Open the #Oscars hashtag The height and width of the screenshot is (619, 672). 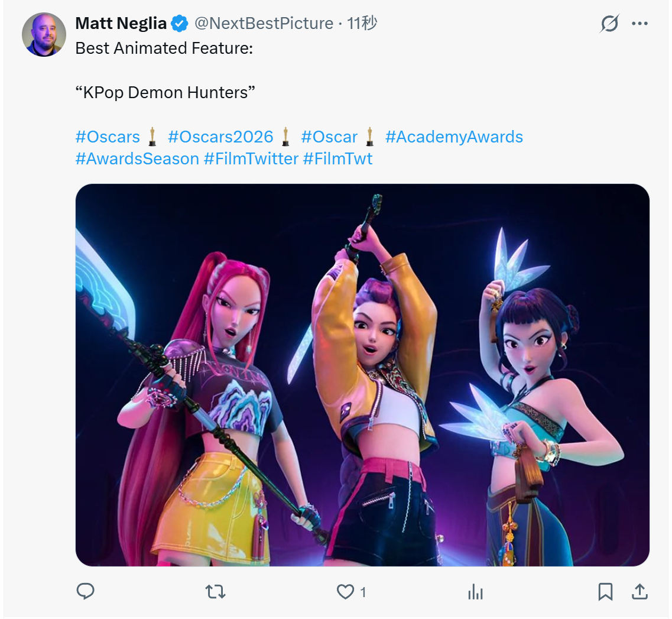point(108,137)
